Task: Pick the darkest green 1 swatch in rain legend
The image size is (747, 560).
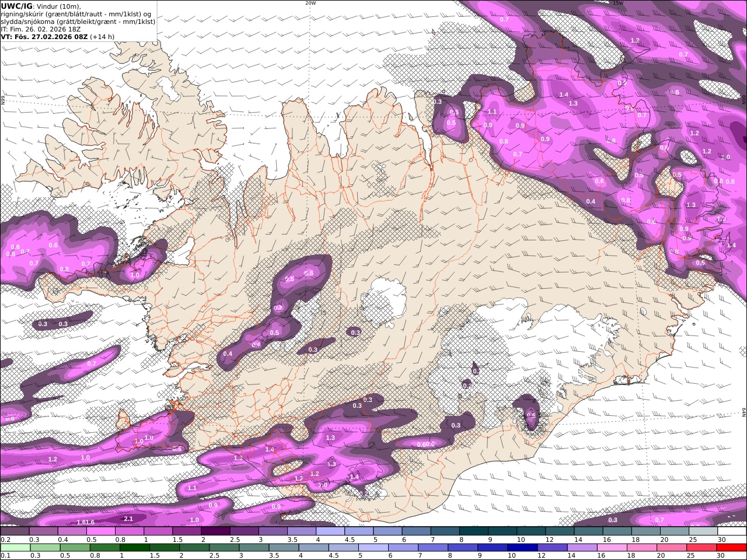Action: tap(134, 548)
